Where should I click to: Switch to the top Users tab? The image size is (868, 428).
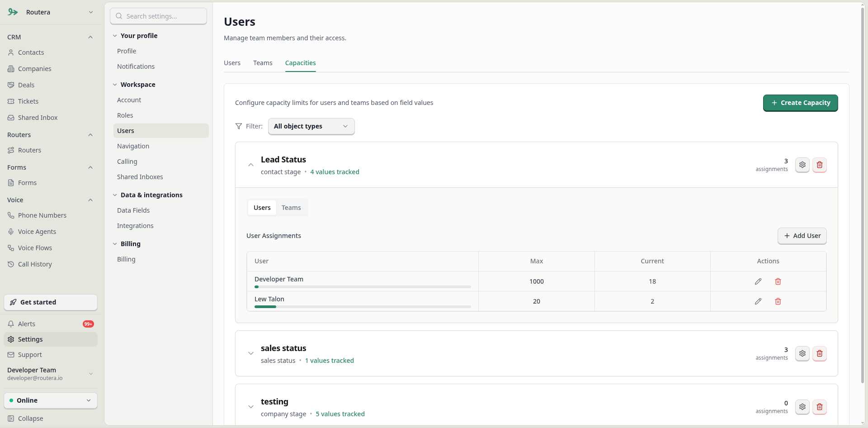tap(232, 63)
